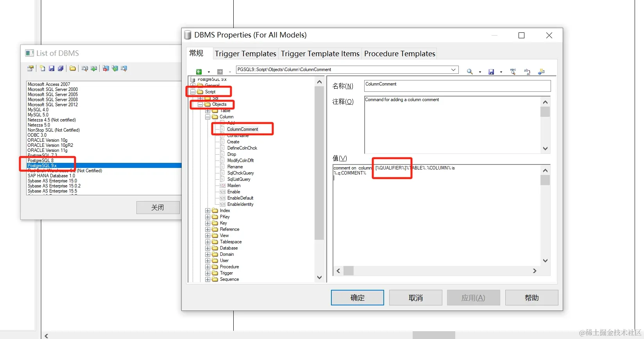Click the 名称 ColumnComment name field

457,86
